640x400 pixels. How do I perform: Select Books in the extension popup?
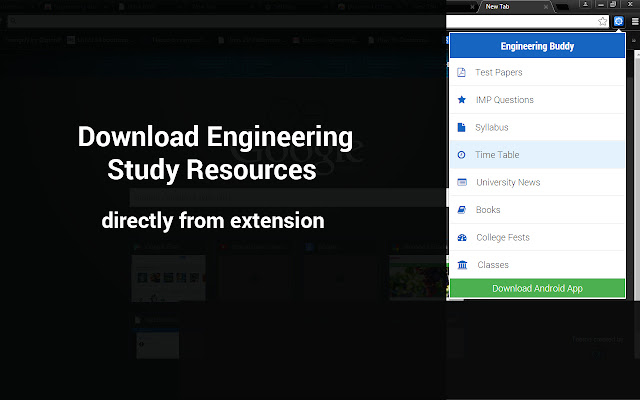click(x=537, y=210)
